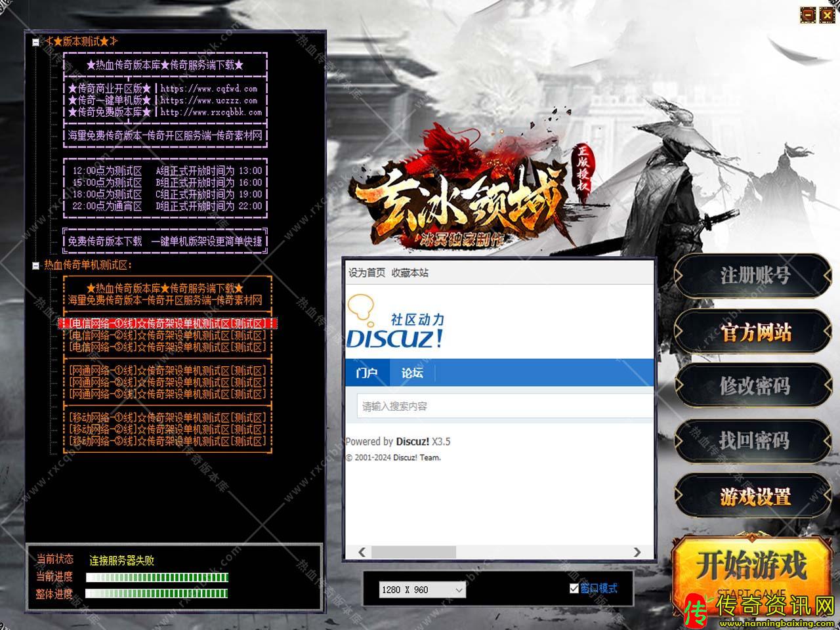
Task: Collapse the ★版本测试★ tree group
Action: click(35, 42)
